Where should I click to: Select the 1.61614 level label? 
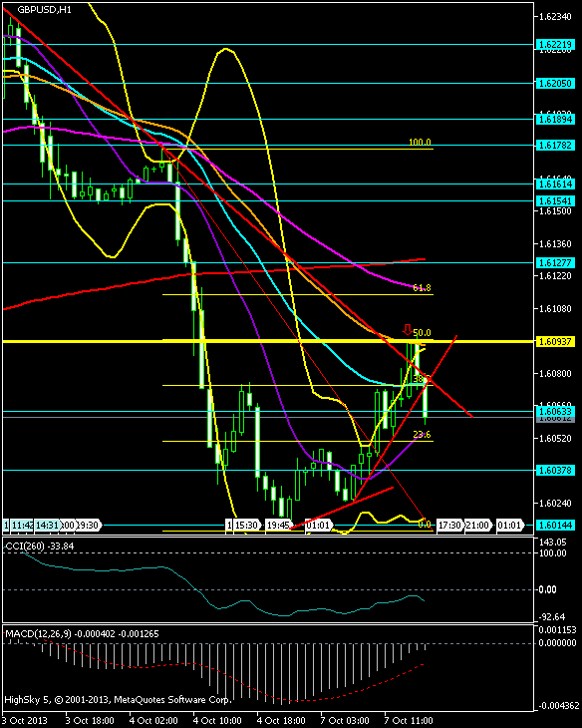coord(555,184)
